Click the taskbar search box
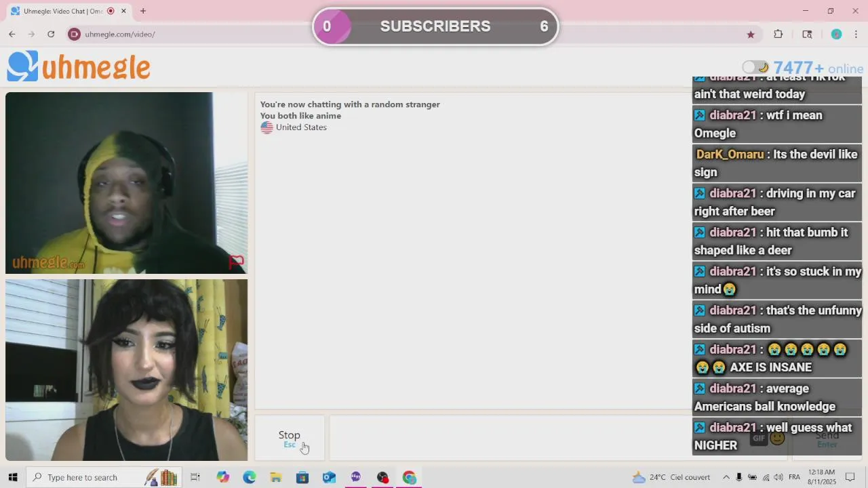The height and width of the screenshot is (488, 868). pyautogui.click(x=104, y=477)
